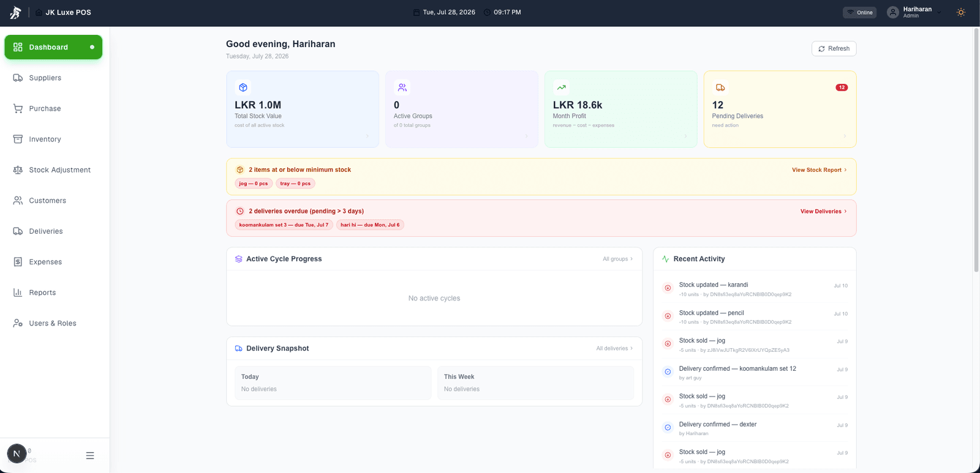Click the people icon beside Customers
Viewport: 980px width, 473px height.
coord(18,200)
